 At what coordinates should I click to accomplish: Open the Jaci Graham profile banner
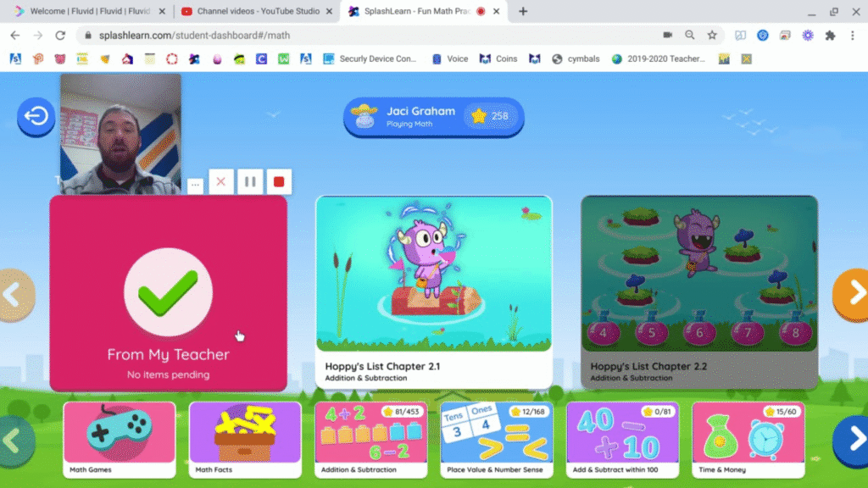point(433,117)
